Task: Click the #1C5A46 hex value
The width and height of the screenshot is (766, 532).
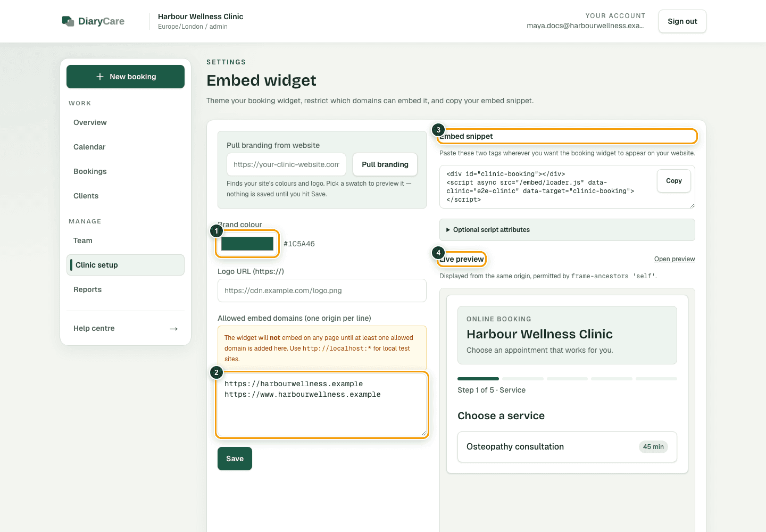Action: click(299, 244)
